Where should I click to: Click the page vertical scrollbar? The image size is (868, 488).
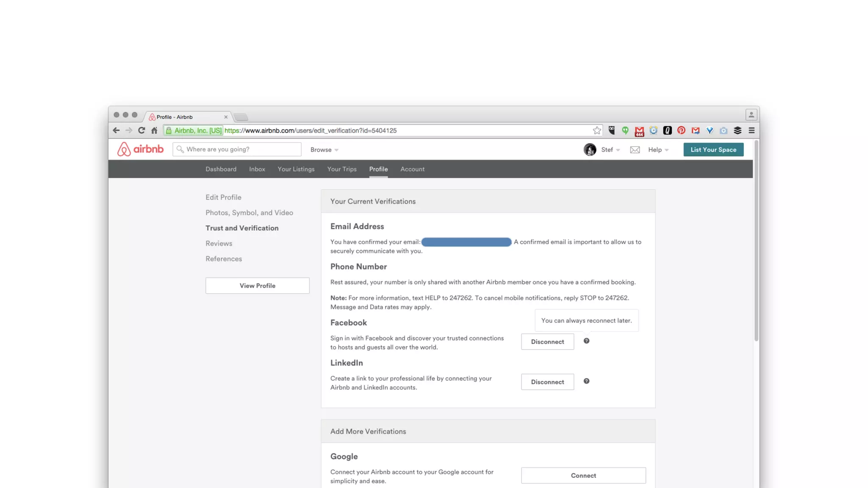756,241
